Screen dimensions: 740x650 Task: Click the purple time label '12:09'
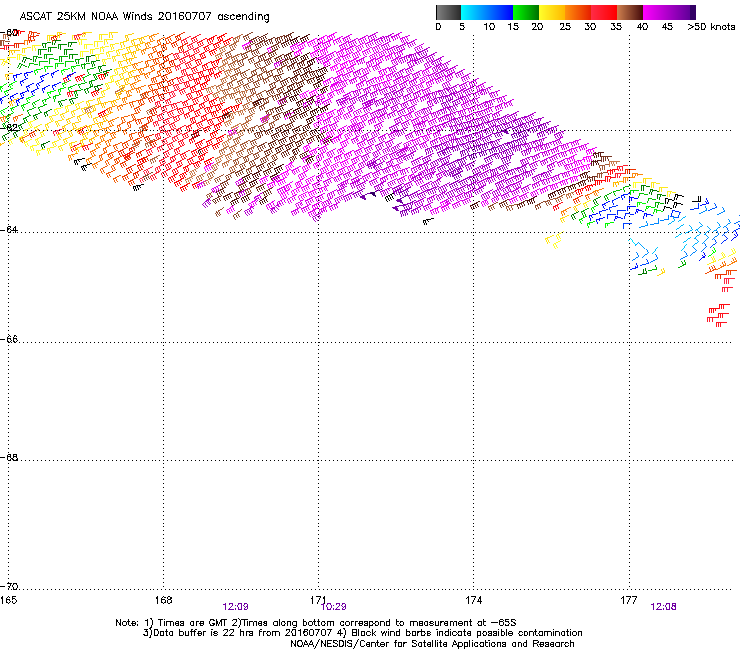[235, 607]
